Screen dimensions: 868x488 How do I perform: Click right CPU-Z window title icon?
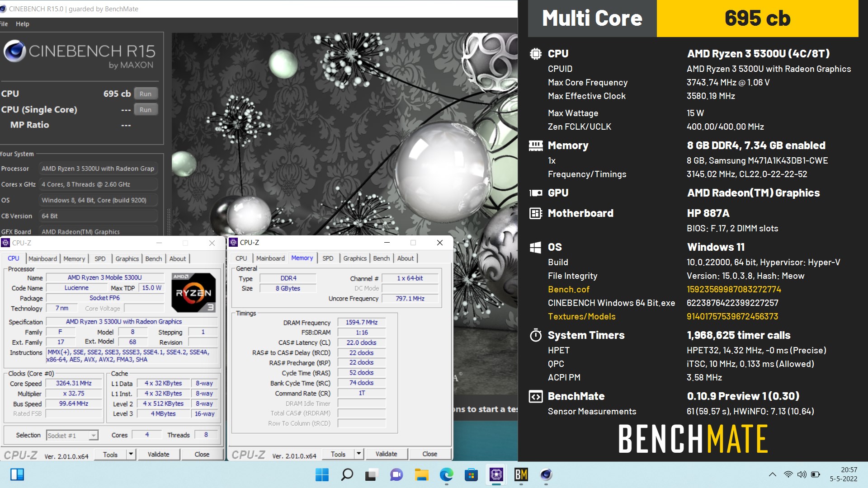click(233, 243)
